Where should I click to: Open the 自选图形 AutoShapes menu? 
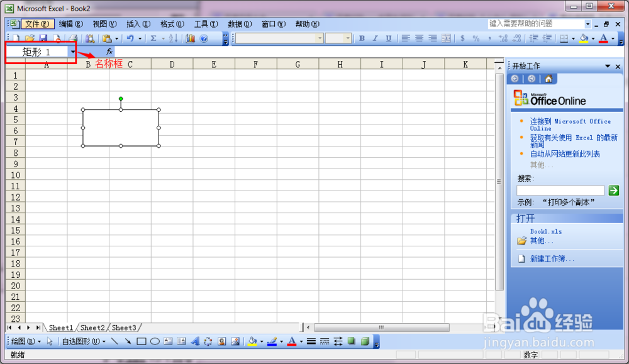click(x=84, y=341)
